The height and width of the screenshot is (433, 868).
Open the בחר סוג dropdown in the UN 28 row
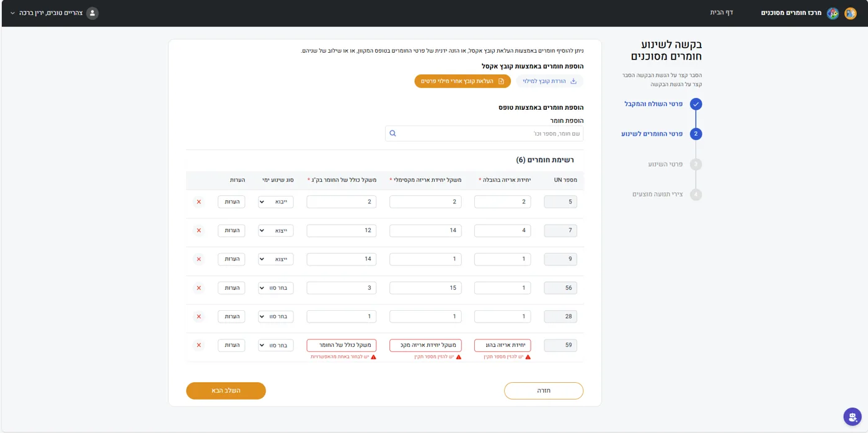[x=276, y=316]
